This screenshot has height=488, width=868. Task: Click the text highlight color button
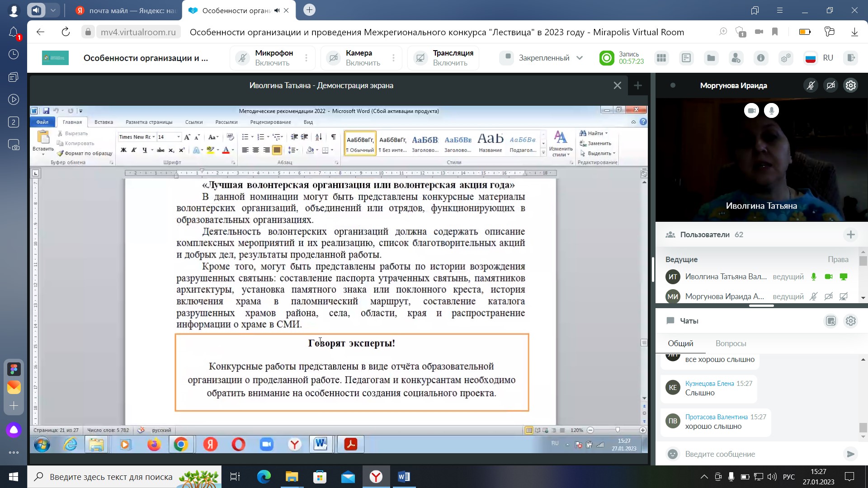[210, 150]
